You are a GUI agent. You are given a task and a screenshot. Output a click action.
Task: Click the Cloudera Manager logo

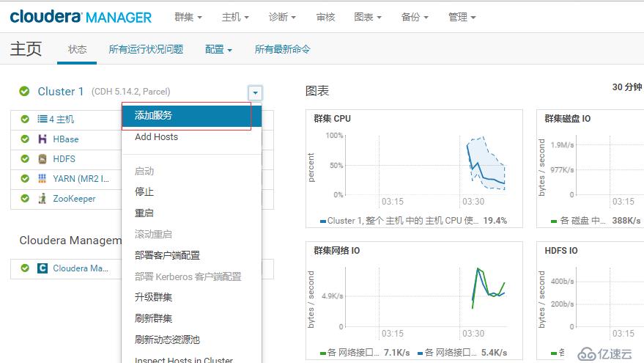pyautogui.click(x=81, y=17)
